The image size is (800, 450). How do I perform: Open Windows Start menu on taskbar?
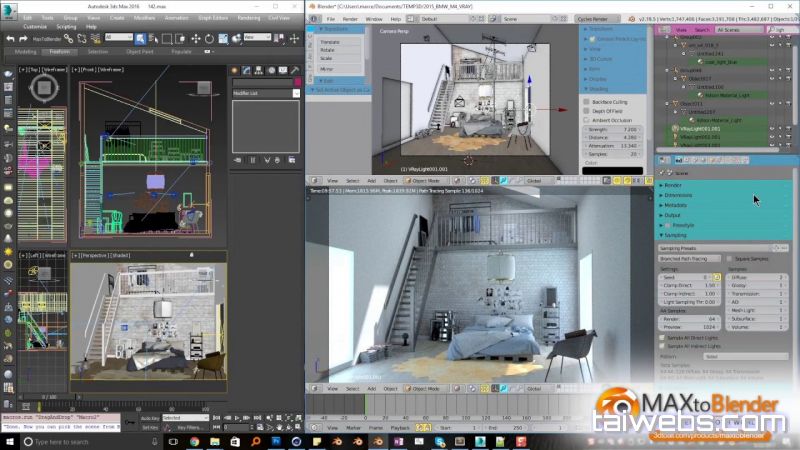pos(9,440)
